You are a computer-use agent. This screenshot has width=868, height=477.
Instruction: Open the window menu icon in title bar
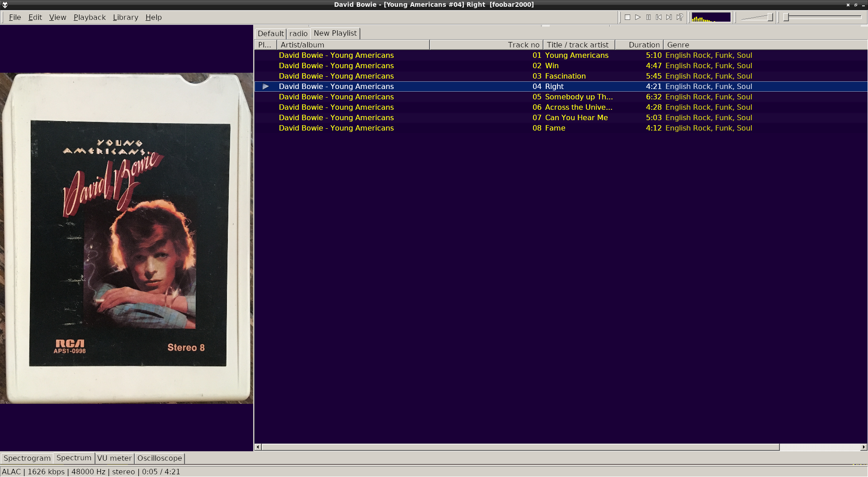point(5,5)
